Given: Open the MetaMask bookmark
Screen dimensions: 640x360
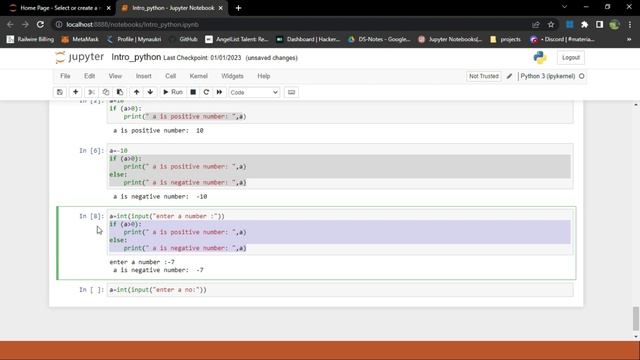Looking at the screenshot, I should (80, 39).
